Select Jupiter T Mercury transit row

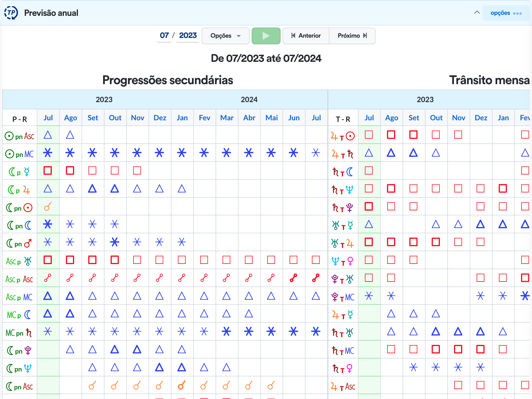343,315
